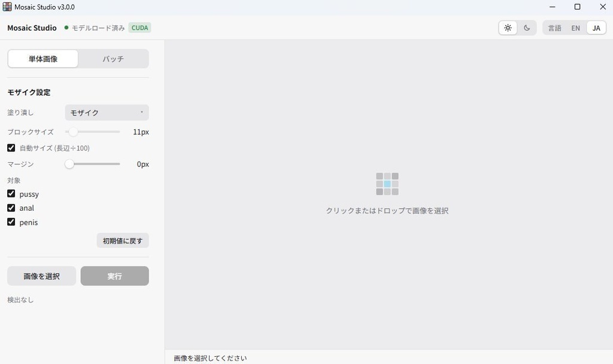Click the 実行 button
The width and height of the screenshot is (613, 364).
[x=114, y=276]
